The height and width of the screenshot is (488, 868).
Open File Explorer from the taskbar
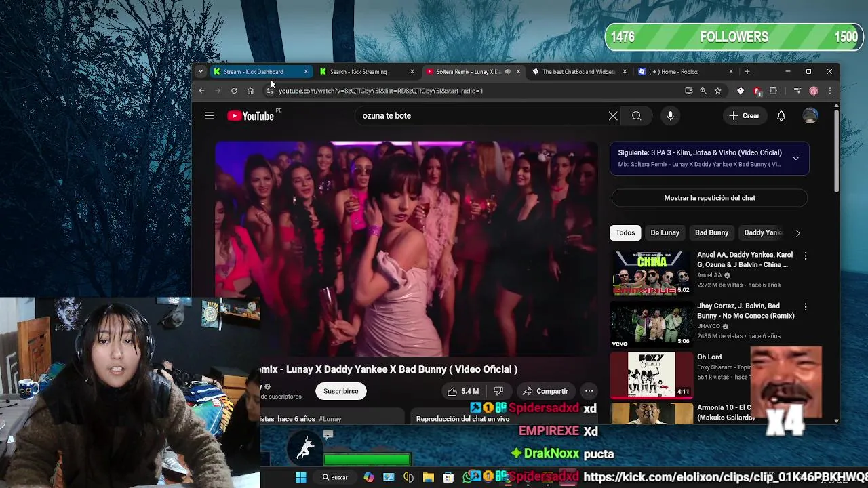[429, 477]
